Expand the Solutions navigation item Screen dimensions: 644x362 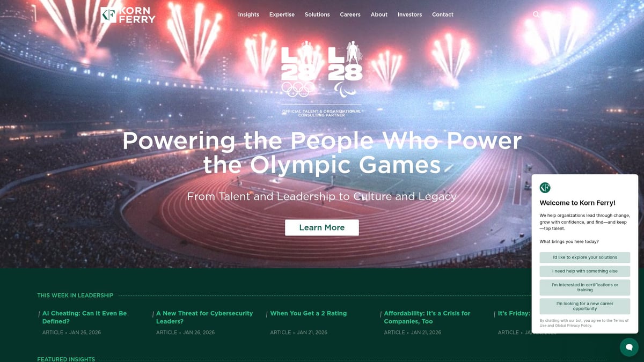pyautogui.click(x=317, y=14)
